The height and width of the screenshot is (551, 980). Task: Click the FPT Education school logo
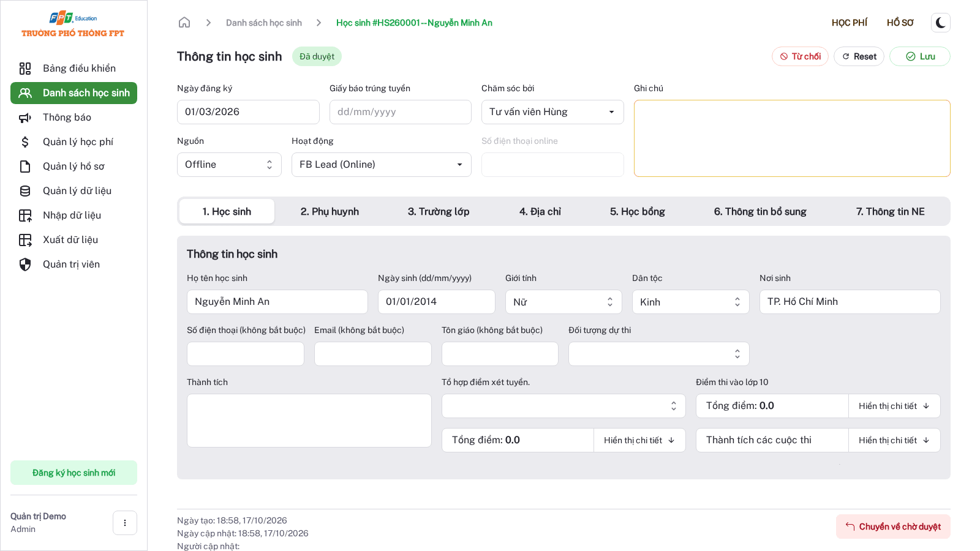point(73,25)
